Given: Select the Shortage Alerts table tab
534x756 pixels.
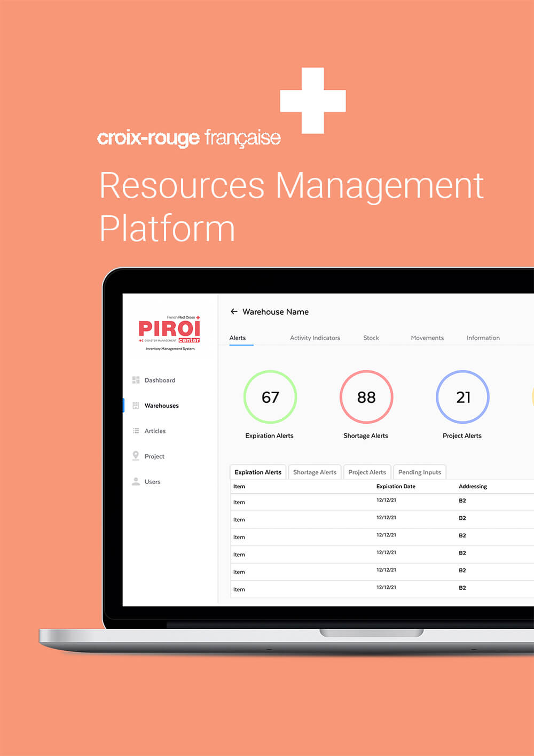Looking at the screenshot, I should 315,472.
